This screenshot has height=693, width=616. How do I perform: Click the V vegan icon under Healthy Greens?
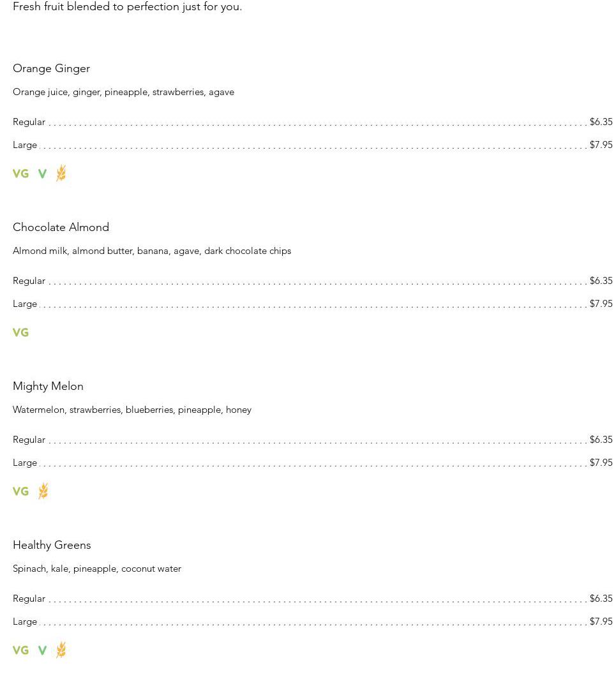click(x=42, y=650)
